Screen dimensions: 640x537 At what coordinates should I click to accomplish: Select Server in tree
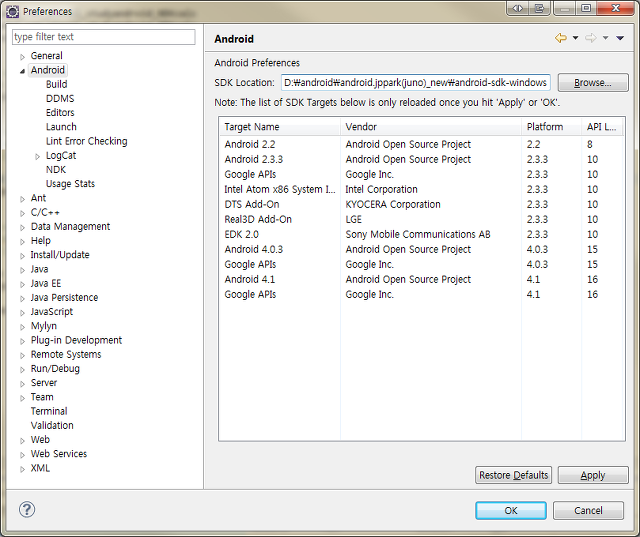[44, 383]
